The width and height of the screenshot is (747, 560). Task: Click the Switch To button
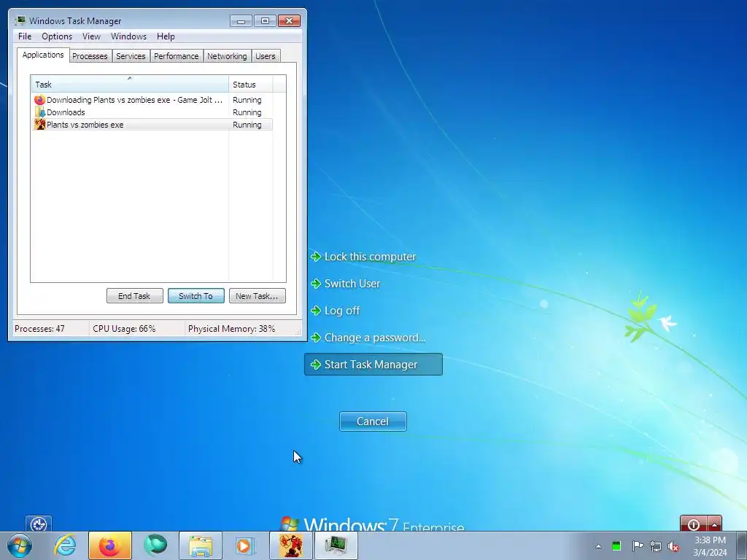(x=196, y=296)
